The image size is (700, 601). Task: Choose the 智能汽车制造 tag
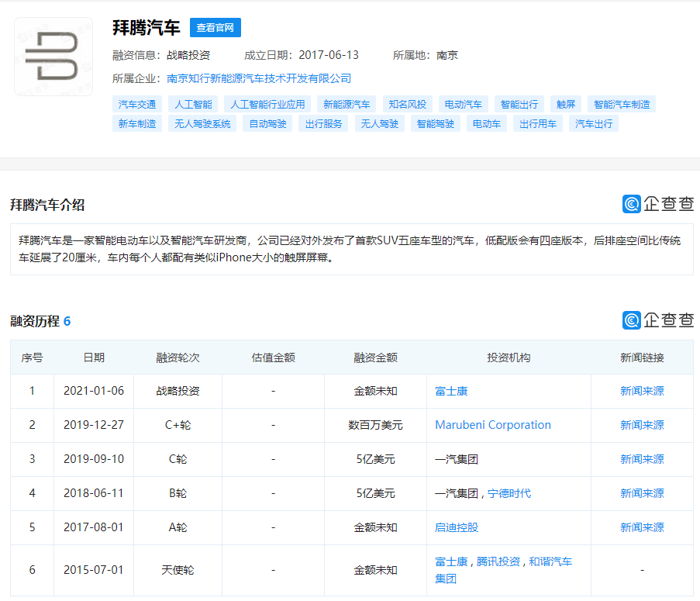point(622,104)
